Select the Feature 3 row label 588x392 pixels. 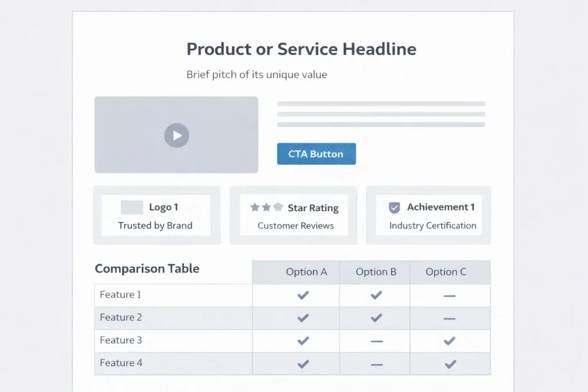121,340
